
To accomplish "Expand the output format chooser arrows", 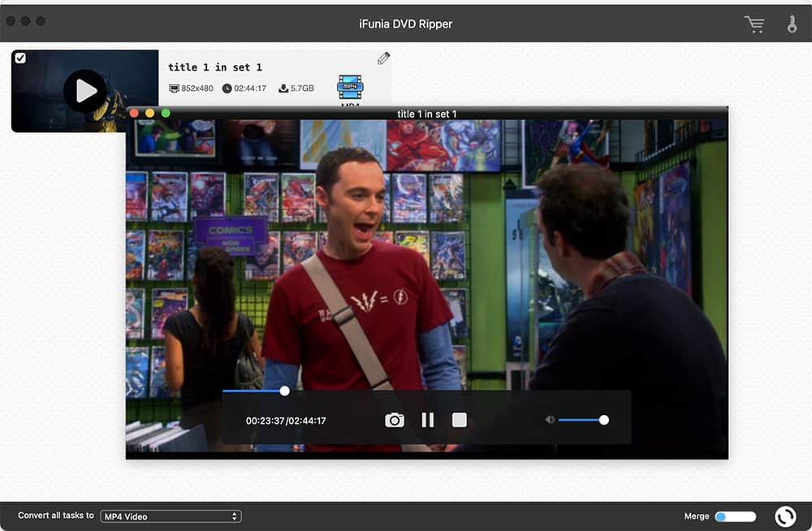I will 235,516.
